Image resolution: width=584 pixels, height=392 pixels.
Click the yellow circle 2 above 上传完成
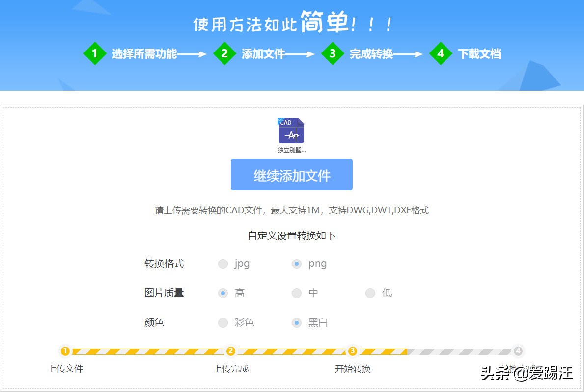point(230,351)
